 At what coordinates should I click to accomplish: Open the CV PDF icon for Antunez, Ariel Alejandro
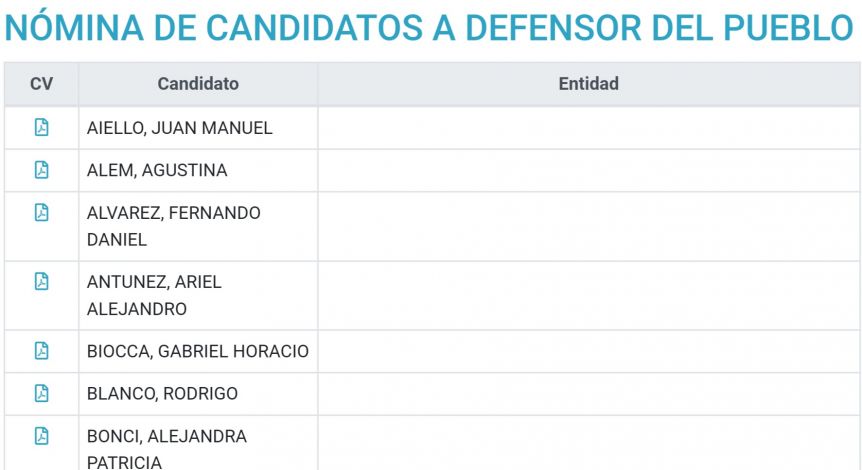tap(41, 281)
